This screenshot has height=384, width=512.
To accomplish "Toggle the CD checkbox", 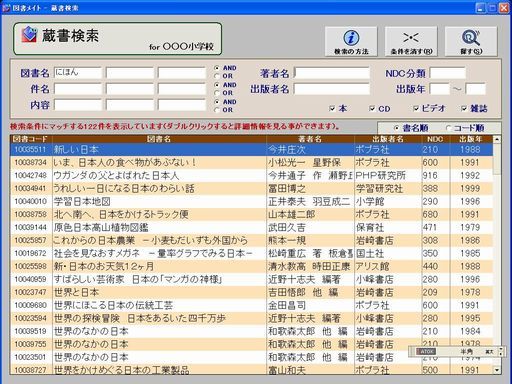I will pos(372,108).
